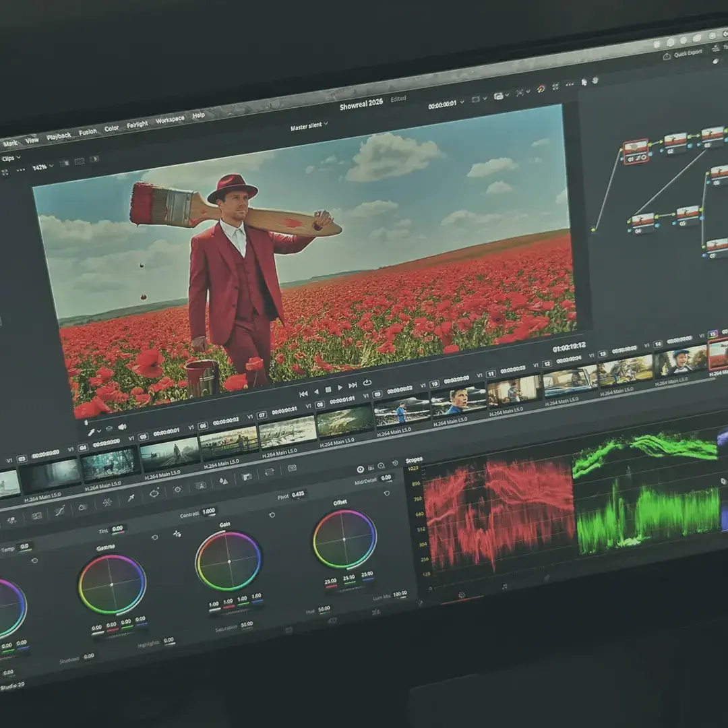Select the Qualifier eyedropper palette
728x728 pixels.
[x=131, y=497]
